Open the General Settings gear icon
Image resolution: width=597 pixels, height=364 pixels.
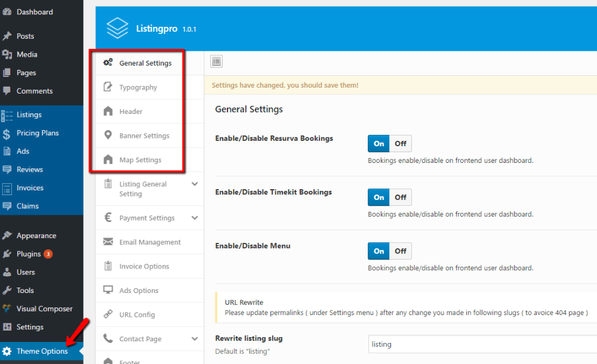coord(107,62)
